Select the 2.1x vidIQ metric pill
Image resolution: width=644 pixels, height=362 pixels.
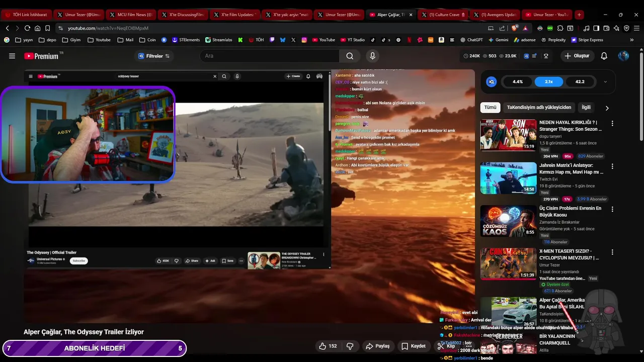tap(549, 81)
